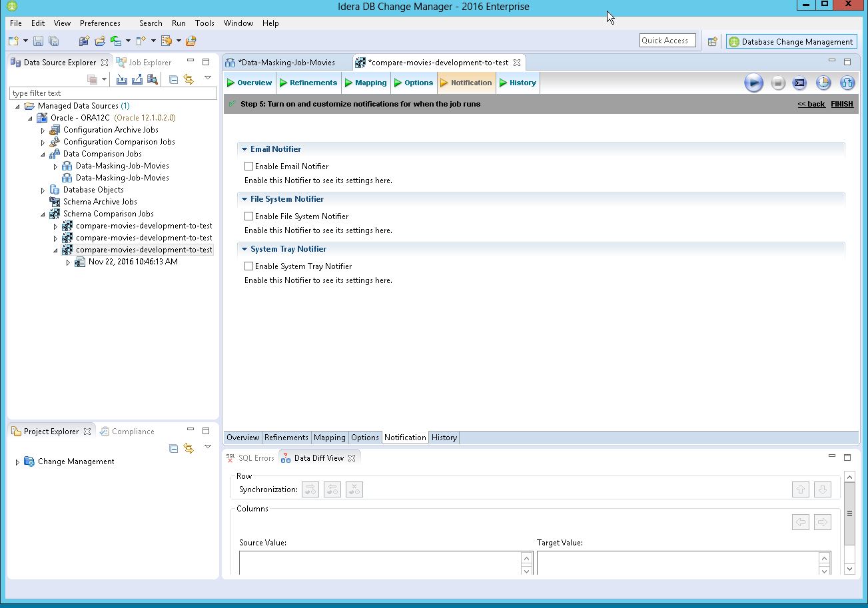Screen dimensions: 868x608
Task: Click the next column right arrow button
Action: tap(823, 522)
